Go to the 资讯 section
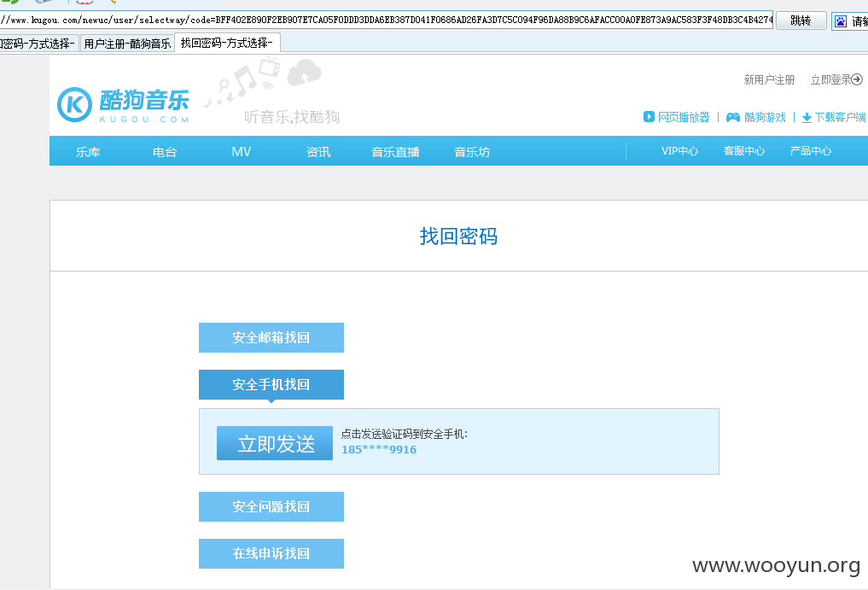Image resolution: width=868 pixels, height=590 pixels. tap(318, 152)
